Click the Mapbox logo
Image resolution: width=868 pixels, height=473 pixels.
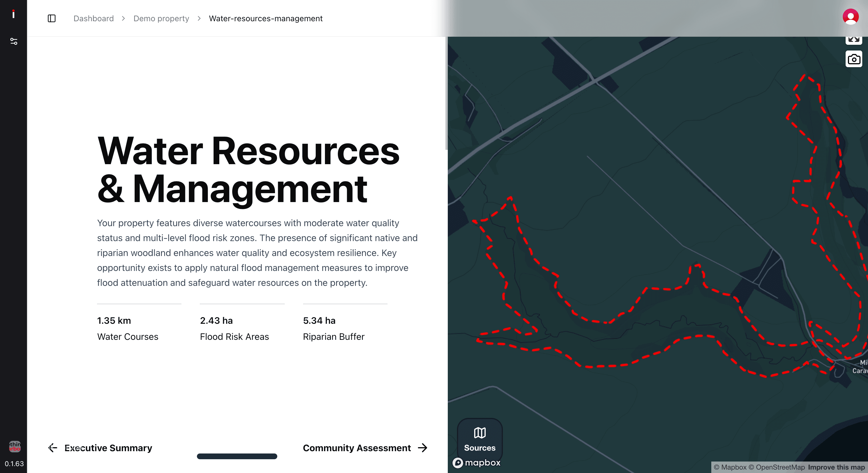coord(476,463)
